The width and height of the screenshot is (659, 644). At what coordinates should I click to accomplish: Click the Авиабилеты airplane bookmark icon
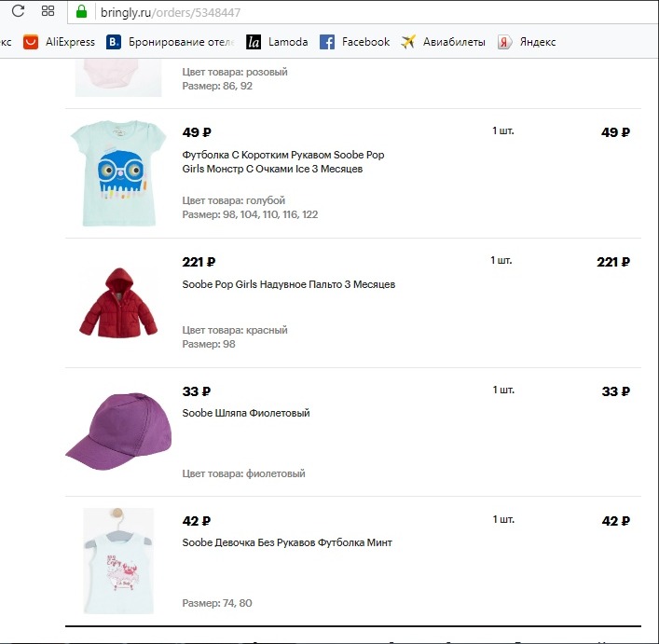click(x=408, y=42)
